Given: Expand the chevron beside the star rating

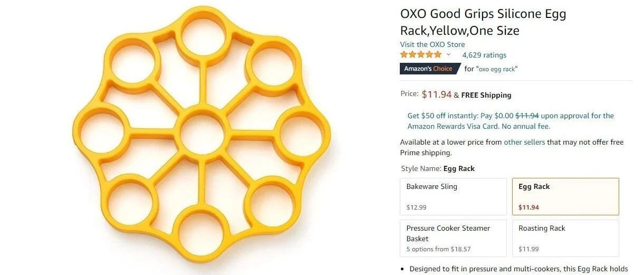Looking at the screenshot, I should pos(449,55).
